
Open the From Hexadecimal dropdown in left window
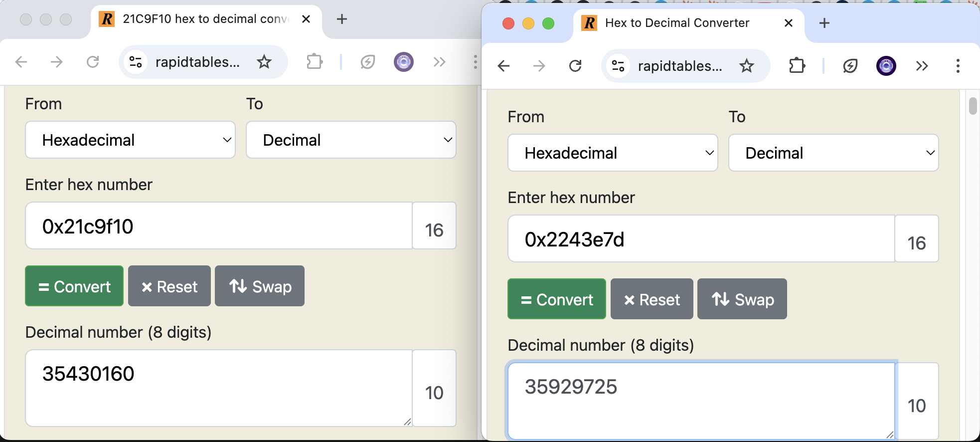tap(130, 140)
